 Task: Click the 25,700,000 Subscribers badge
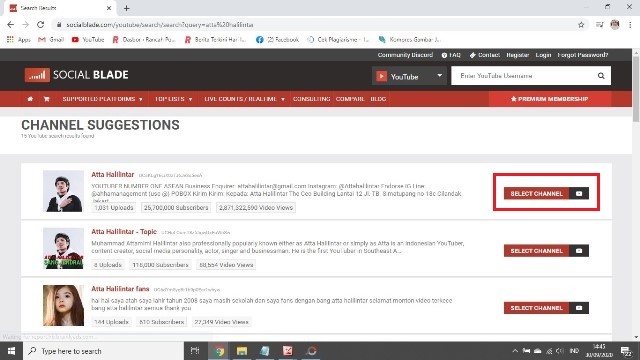pyautogui.click(x=176, y=207)
